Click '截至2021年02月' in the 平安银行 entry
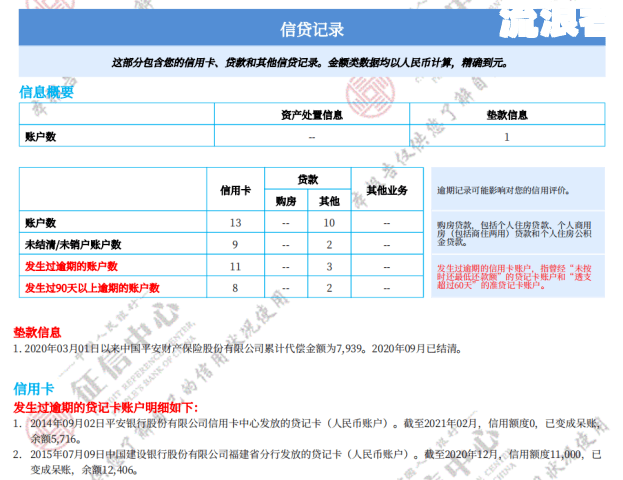Viewport: 623px width, 480px height. click(x=440, y=423)
